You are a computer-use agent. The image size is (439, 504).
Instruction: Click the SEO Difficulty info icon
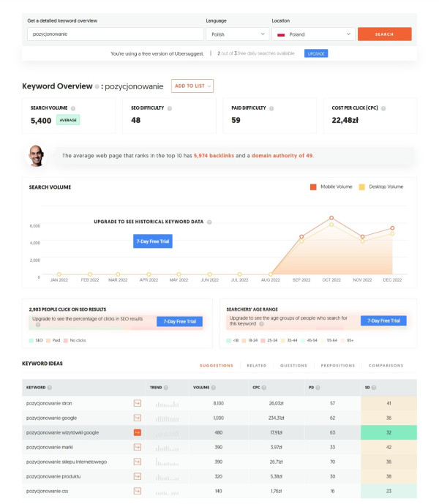[170, 108]
